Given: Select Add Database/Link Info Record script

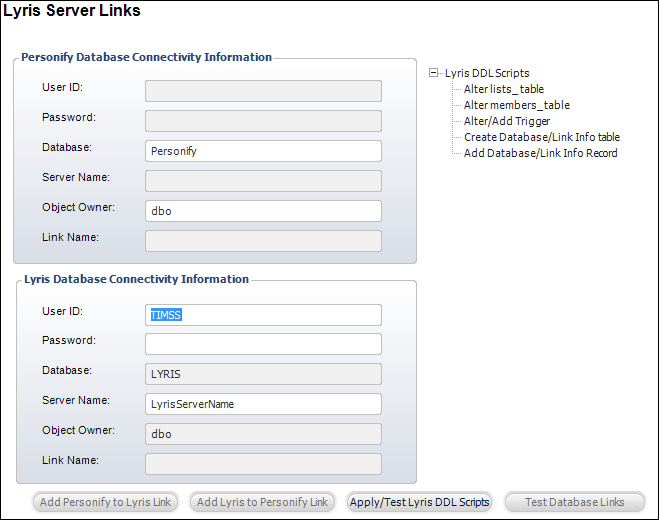Looking at the screenshot, I should coord(540,153).
